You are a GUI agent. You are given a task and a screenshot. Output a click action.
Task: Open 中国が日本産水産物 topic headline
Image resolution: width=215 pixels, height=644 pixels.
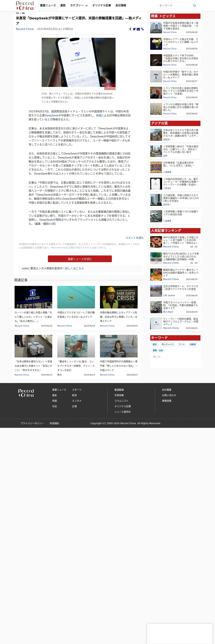[x=181, y=26]
